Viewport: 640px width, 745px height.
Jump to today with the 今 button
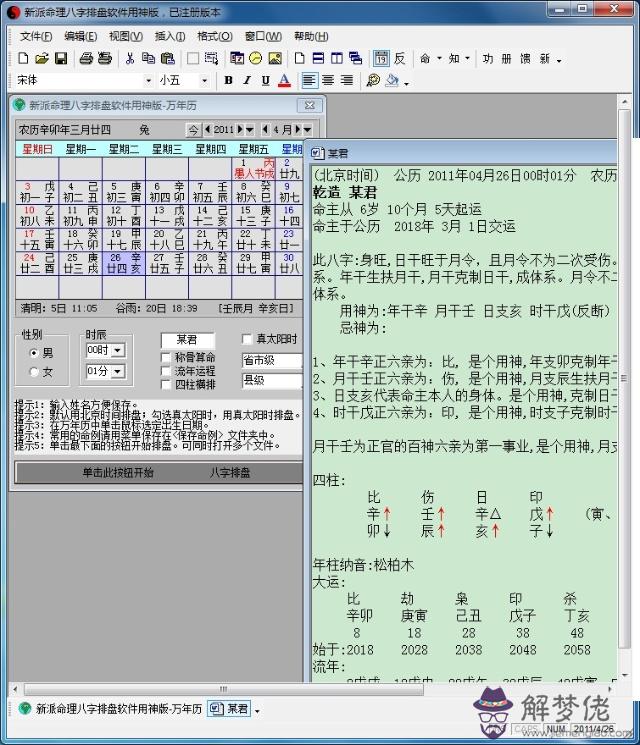[193, 129]
